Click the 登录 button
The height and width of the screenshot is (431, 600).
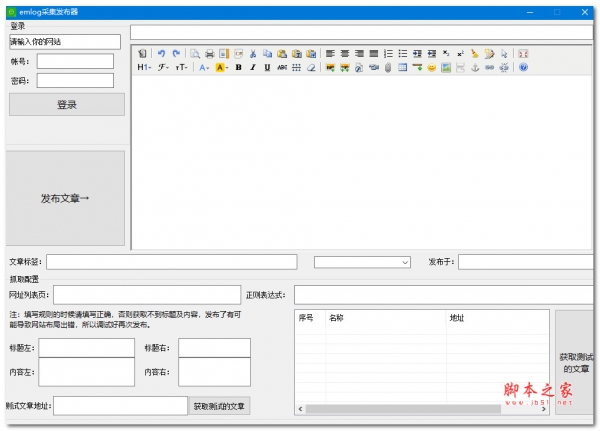coord(67,104)
